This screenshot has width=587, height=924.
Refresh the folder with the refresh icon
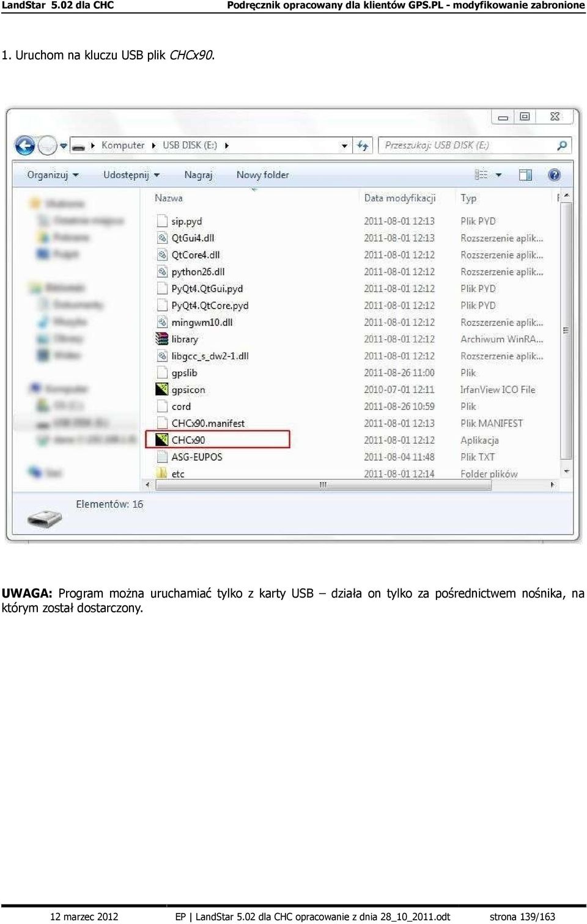[x=363, y=145]
